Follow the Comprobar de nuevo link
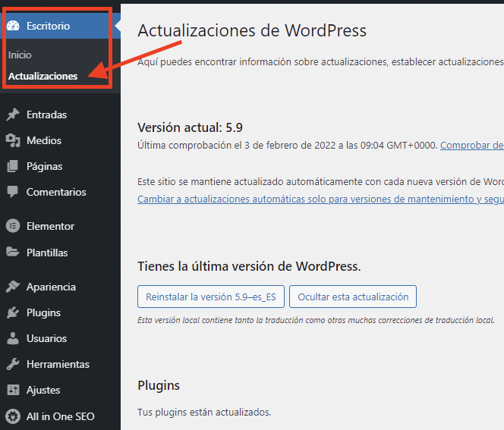This screenshot has width=504, height=430. [471, 145]
